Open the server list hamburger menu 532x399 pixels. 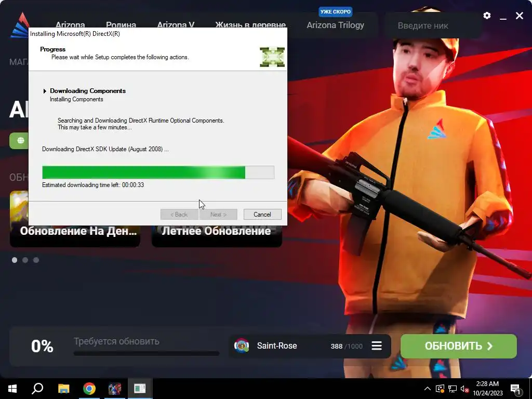coord(377,345)
